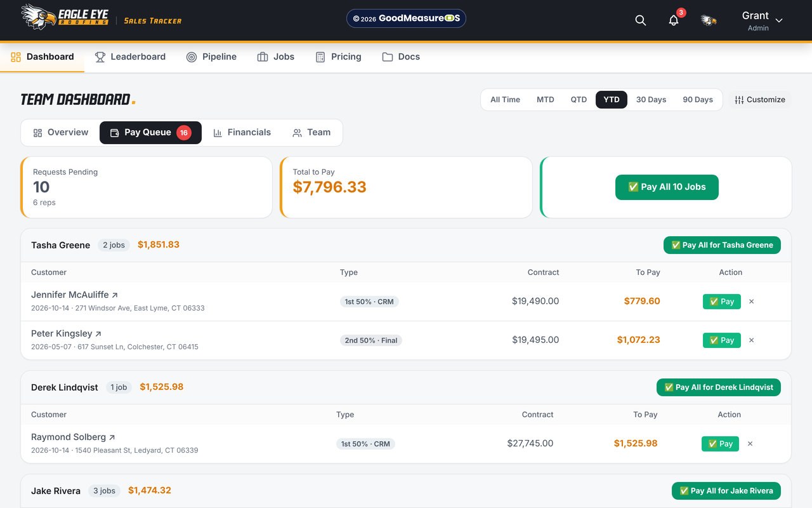
Task: Open the Jobs nav tab
Action: 275,57
